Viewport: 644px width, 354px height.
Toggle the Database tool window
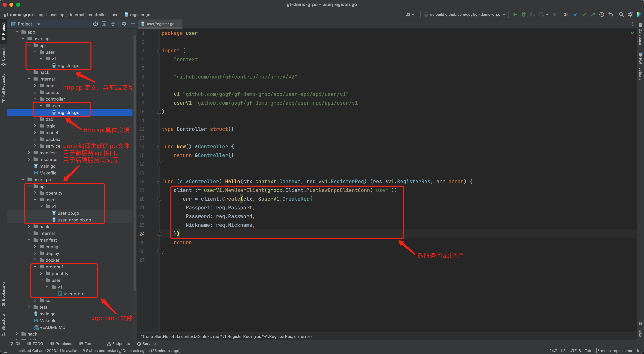click(x=640, y=34)
